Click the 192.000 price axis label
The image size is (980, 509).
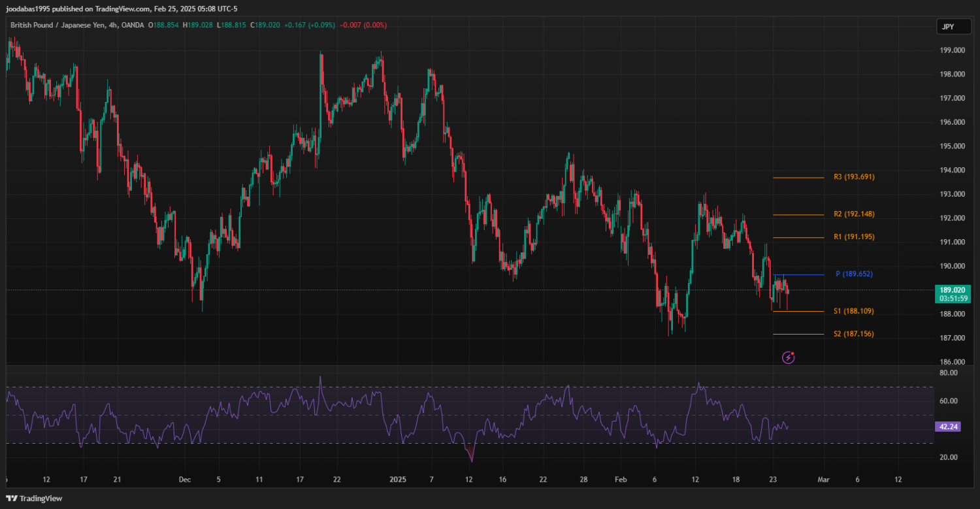tap(953, 218)
